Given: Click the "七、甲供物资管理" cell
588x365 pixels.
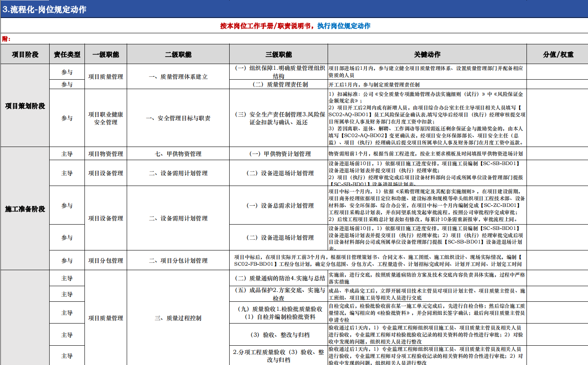Looking at the screenshot, I should (x=178, y=154).
